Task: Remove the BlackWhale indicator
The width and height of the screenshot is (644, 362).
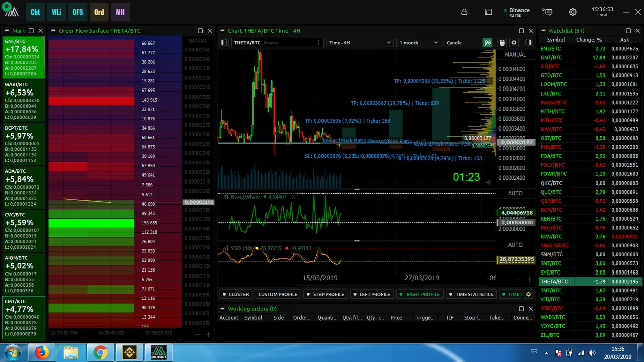Action: coord(294,197)
